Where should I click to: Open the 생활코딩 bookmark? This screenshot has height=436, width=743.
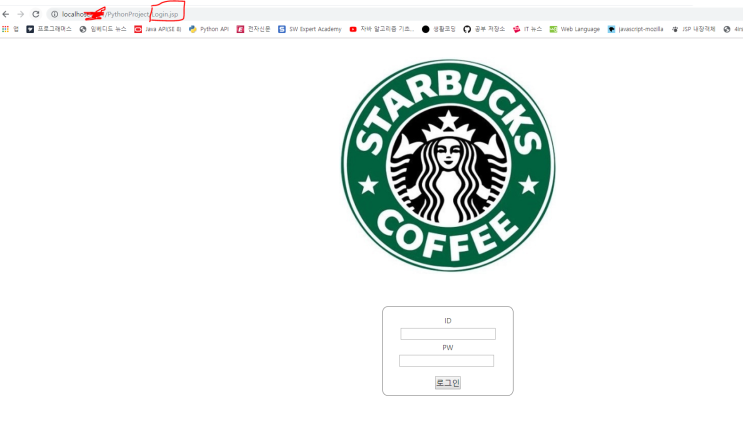[439, 29]
